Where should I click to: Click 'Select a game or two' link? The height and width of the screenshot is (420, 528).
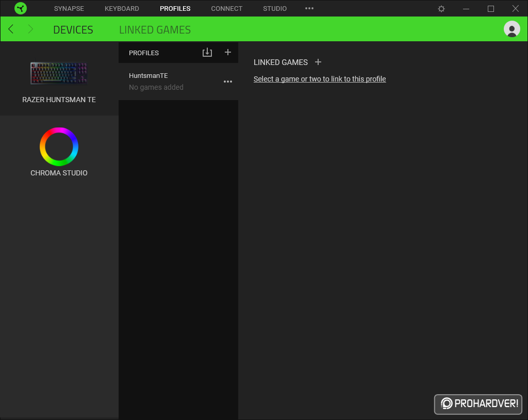coord(320,79)
